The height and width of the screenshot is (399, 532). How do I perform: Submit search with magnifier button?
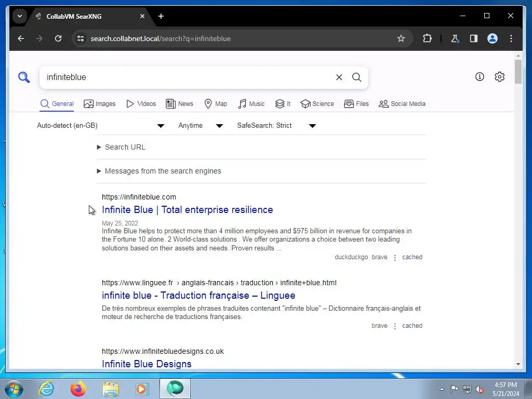pos(356,77)
